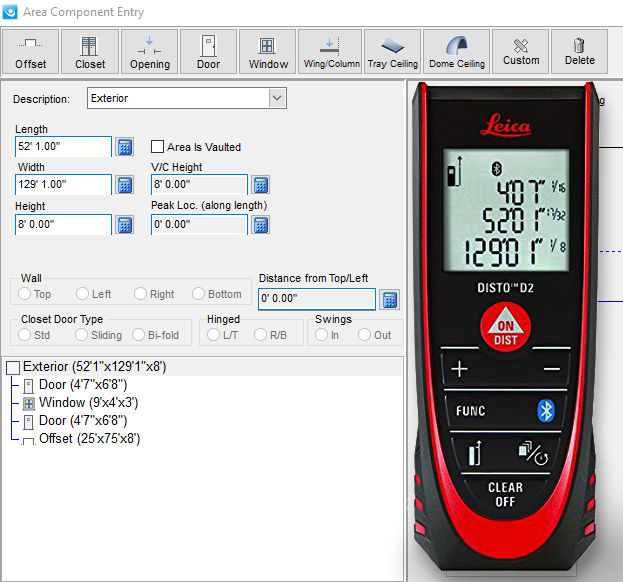Select Exterior (52'1"x129'1"x8') tree node
The image size is (623, 582).
pyautogui.click(x=95, y=366)
